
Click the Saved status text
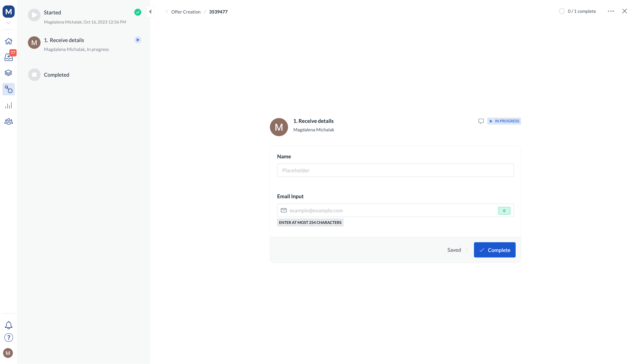coord(454,250)
